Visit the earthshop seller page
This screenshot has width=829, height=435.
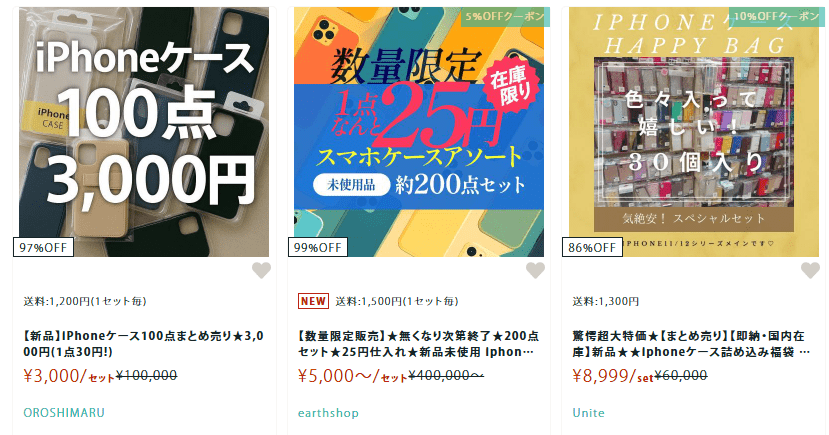click(x=328, y=413)
